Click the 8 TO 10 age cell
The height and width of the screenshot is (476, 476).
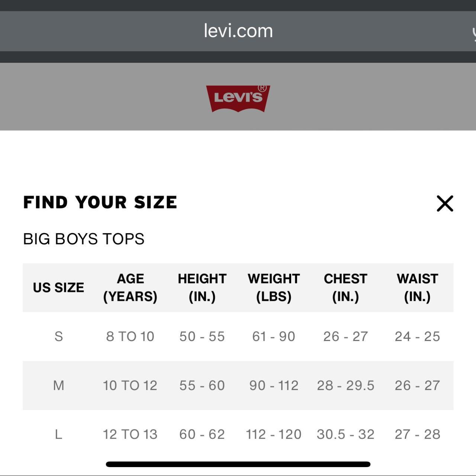click(x=130, y=336)
